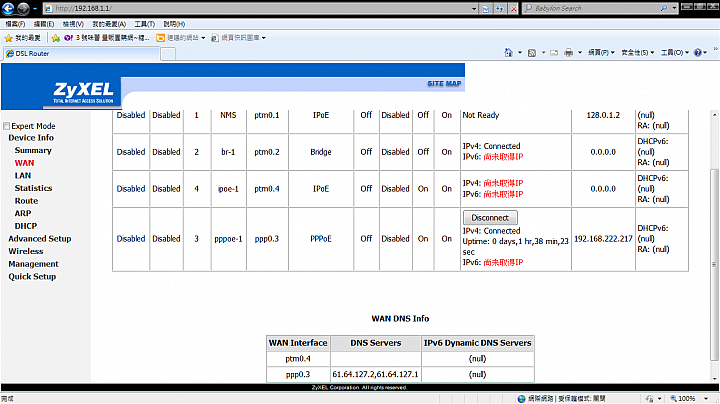
Task: Refresh the page with the refresh icon
Action: (x=500, y=8)
